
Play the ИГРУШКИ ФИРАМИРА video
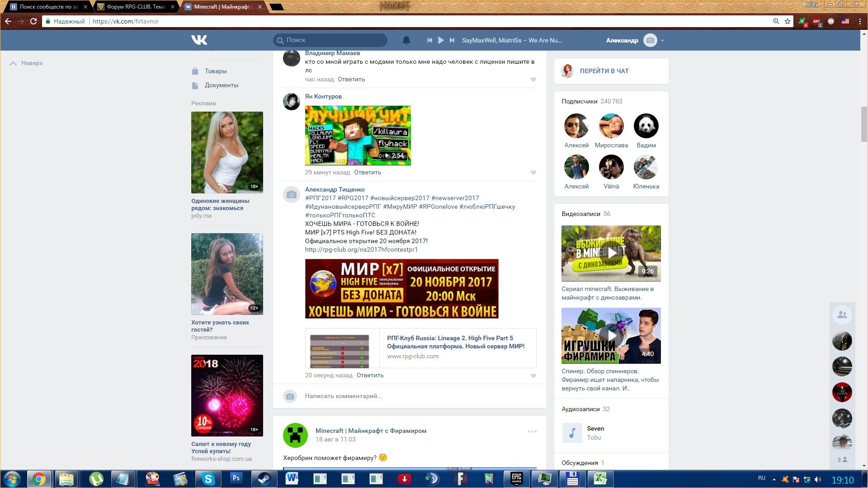[611, 336]
